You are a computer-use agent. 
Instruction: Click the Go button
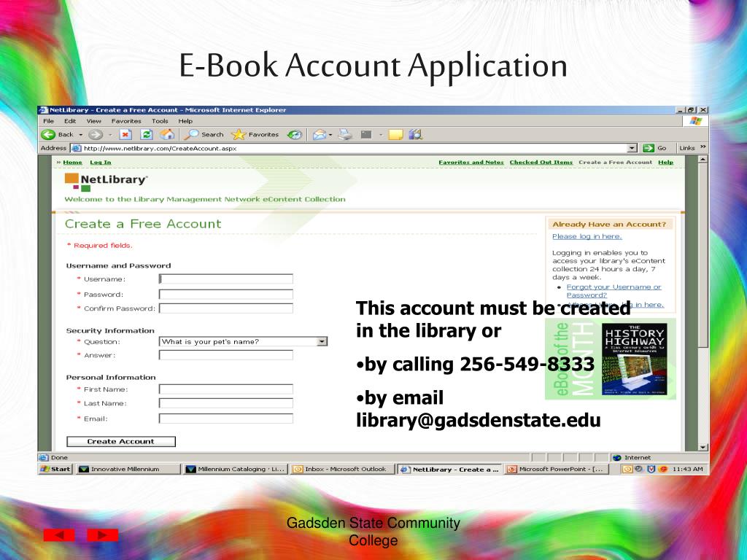(x=655, y=148)
